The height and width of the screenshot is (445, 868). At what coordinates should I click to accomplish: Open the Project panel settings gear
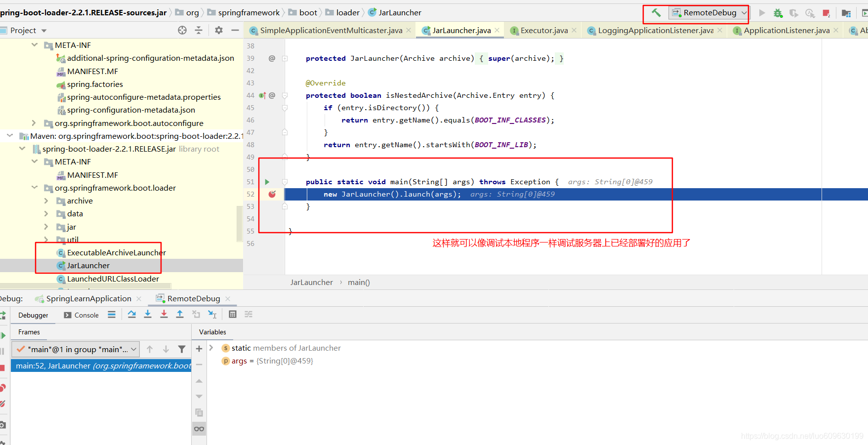click(x=219, y=30)
